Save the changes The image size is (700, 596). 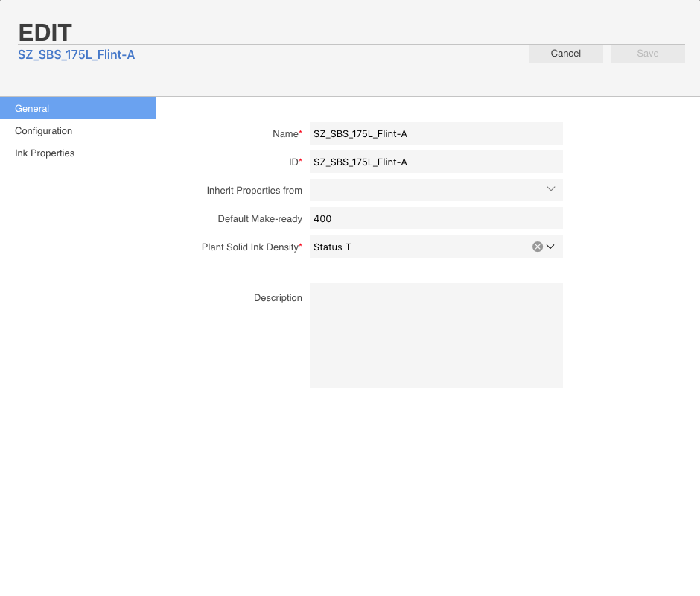[x=647, y=53]
